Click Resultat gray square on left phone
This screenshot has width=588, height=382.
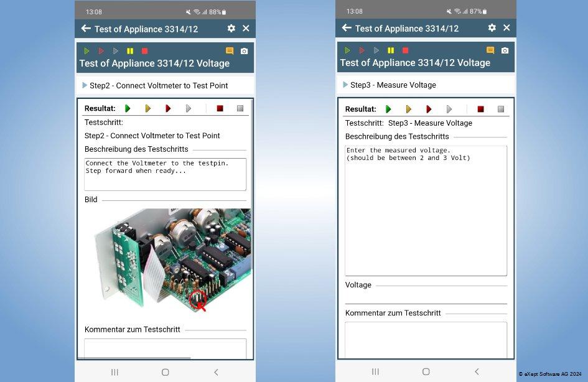point(240,108)
